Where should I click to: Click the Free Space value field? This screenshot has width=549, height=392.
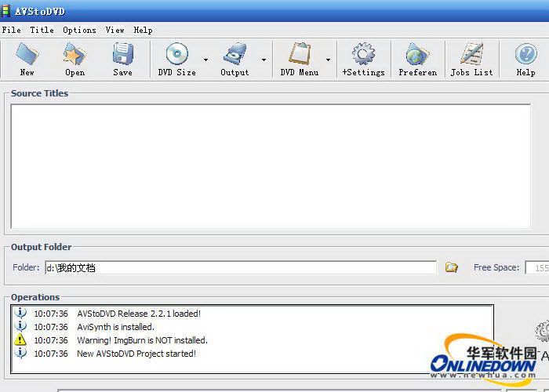pos(537,268)
